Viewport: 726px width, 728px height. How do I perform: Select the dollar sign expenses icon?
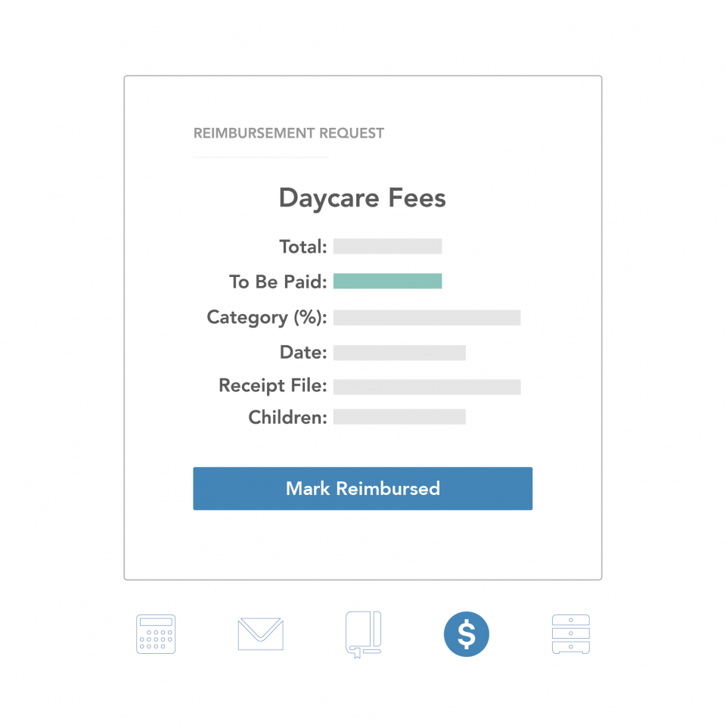click(467, 634)
